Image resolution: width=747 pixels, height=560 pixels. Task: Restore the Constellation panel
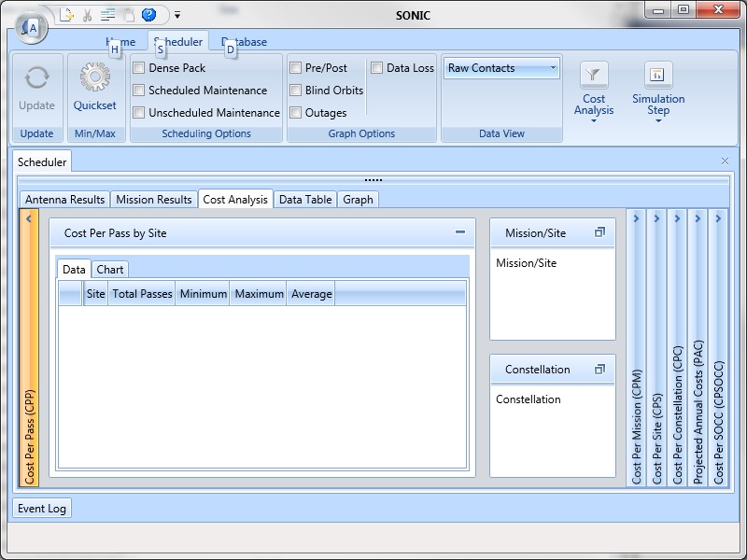(x=599, y=369)
